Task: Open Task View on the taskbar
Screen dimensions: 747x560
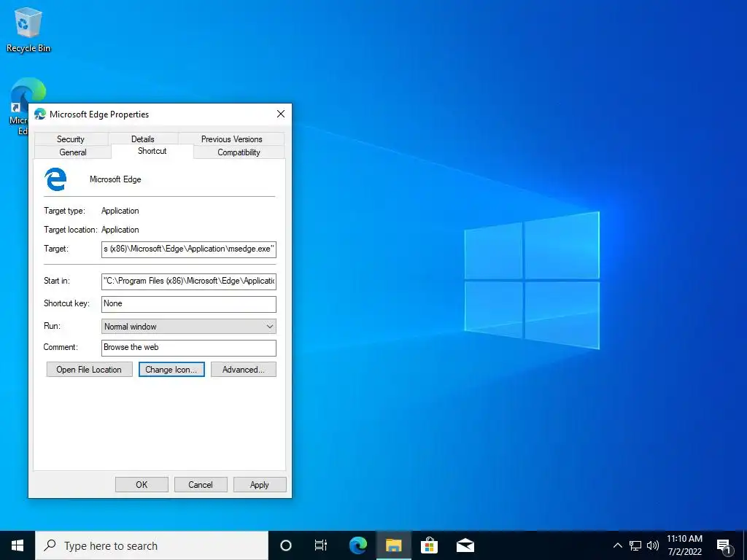Action: (321, 545)
